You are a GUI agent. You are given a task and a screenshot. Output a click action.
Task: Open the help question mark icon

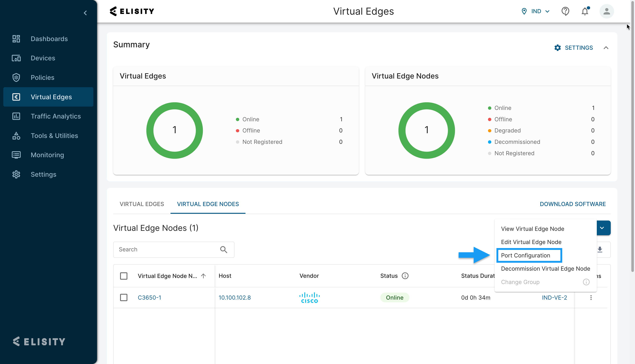pos(565,11)
